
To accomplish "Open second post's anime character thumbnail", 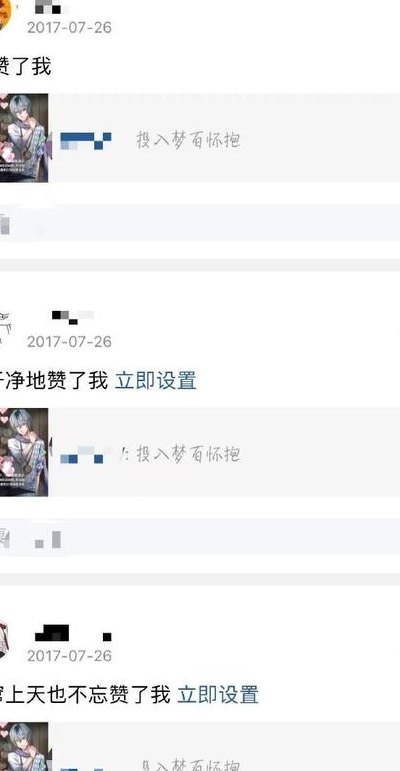I will pyautogui.click(x=24, y=452).
